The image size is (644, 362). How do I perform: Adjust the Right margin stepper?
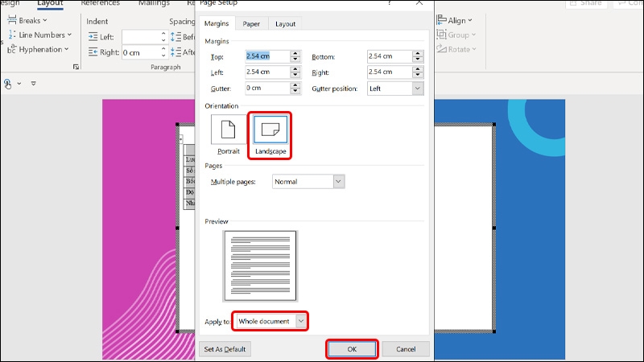coord(418,72)
